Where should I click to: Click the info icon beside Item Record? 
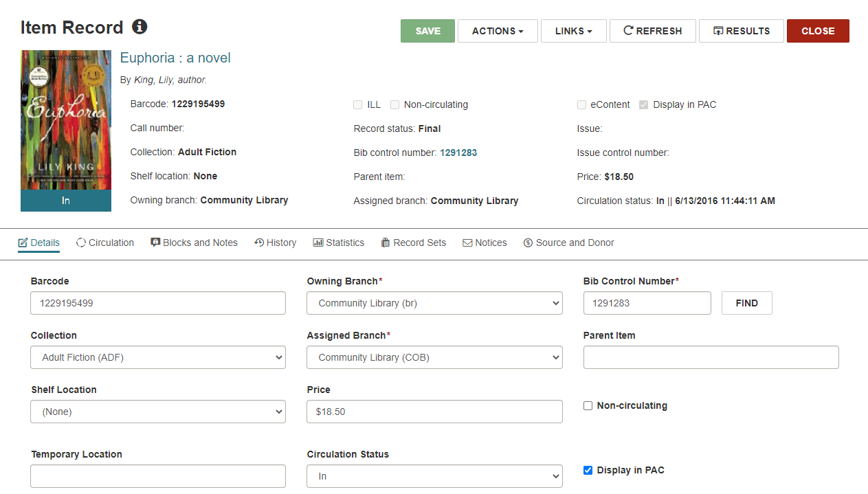coord(140,27)
